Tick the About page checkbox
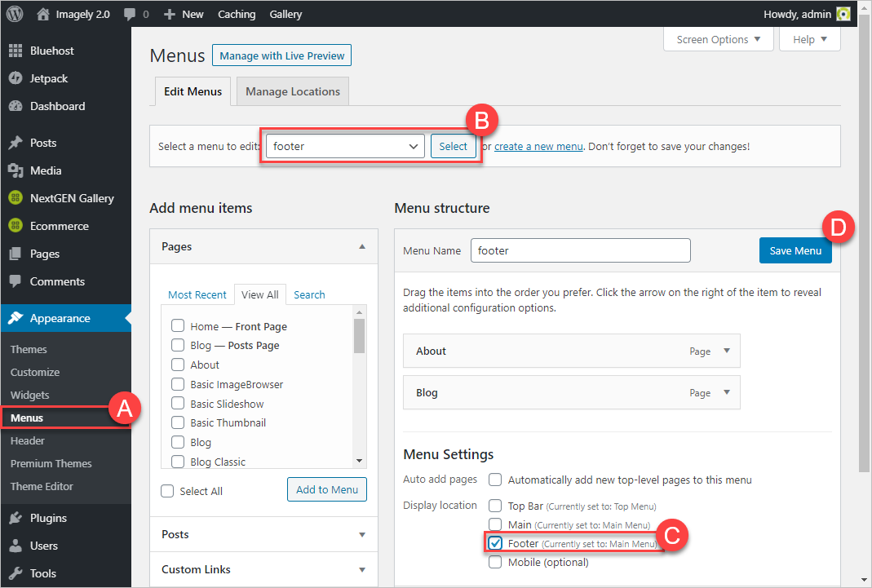This screenshot has width=872, height=588. pyautogui.click(x=178, y=365)
